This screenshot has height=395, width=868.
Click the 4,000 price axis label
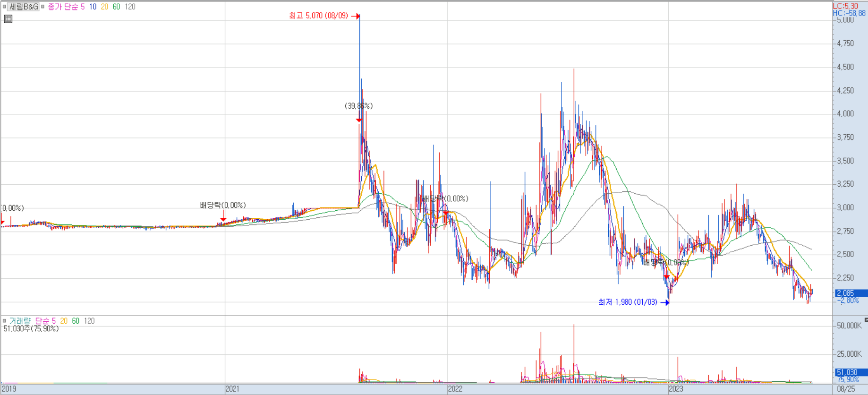(845, 113)
